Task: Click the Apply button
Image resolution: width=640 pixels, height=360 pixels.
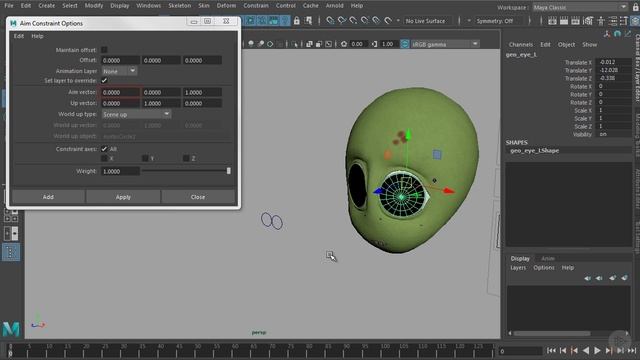Action: tap(123, 197)
